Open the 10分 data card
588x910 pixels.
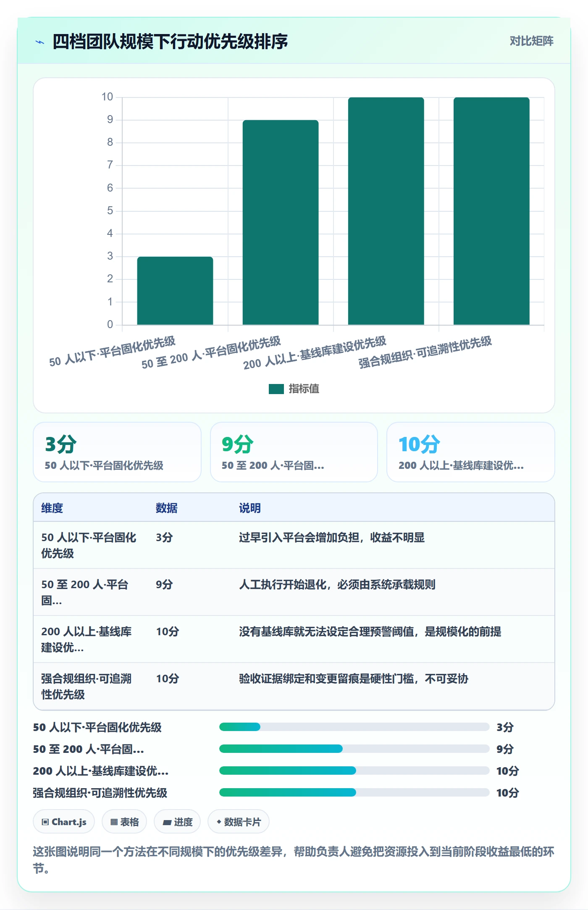471,452
